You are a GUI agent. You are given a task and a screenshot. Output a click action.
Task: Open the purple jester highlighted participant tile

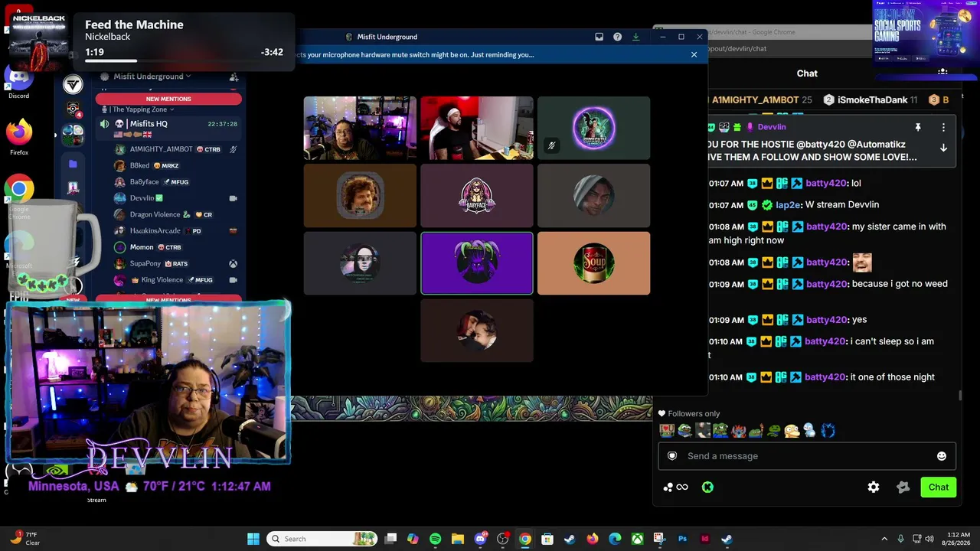[x=477, y=263]
